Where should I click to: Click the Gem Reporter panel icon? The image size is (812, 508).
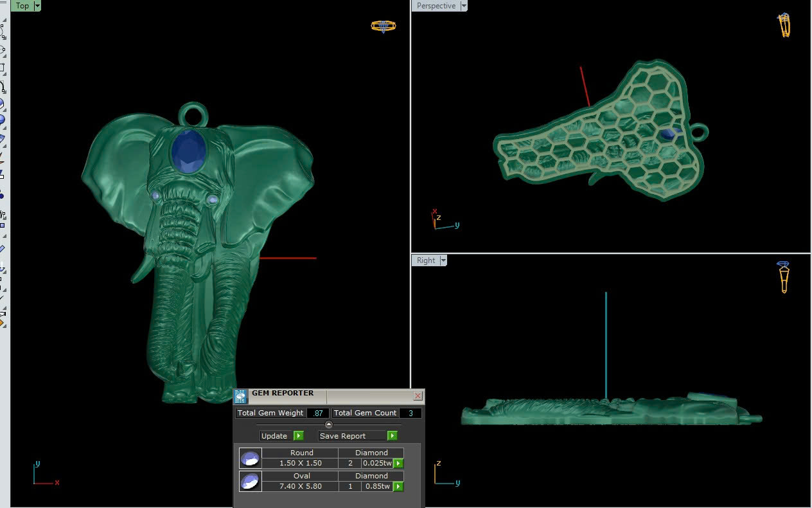(240, 396)
